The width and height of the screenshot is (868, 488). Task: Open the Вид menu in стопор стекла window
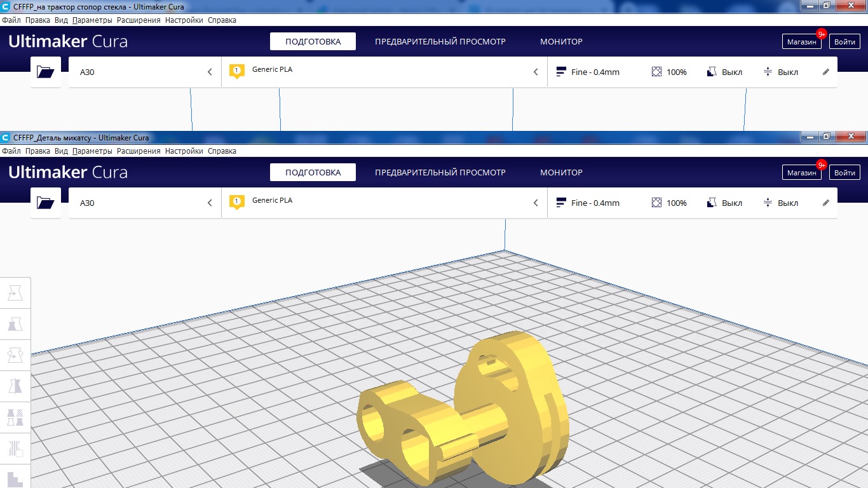61,20
